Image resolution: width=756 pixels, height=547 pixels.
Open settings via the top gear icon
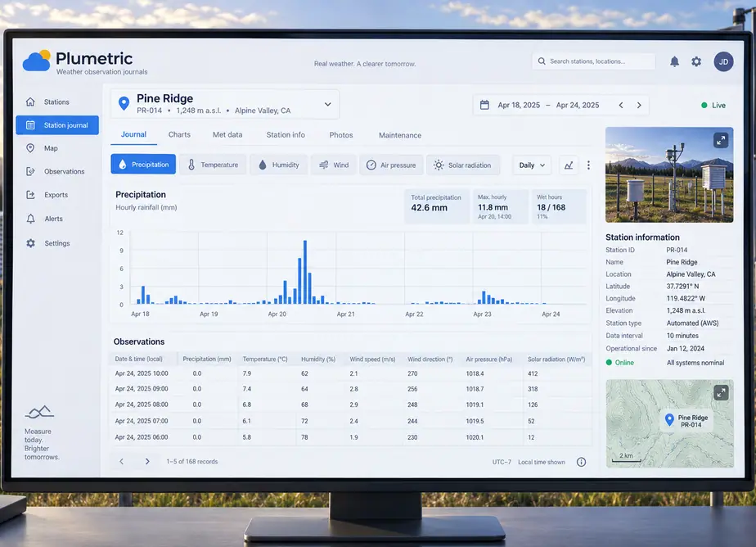point(696,61)
